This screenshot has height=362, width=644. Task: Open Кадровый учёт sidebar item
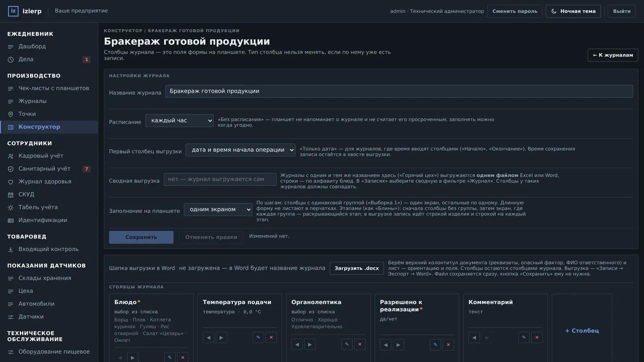click(49, 156)
